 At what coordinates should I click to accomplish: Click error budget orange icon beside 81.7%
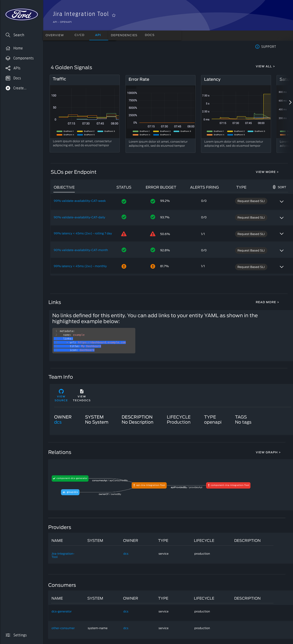click(x=153, y=266)
